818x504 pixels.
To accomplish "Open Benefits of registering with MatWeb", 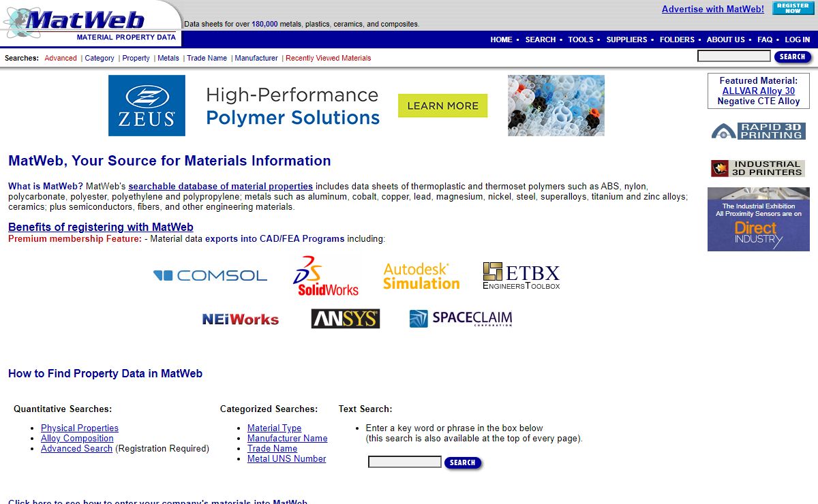I will coord(101,227).
